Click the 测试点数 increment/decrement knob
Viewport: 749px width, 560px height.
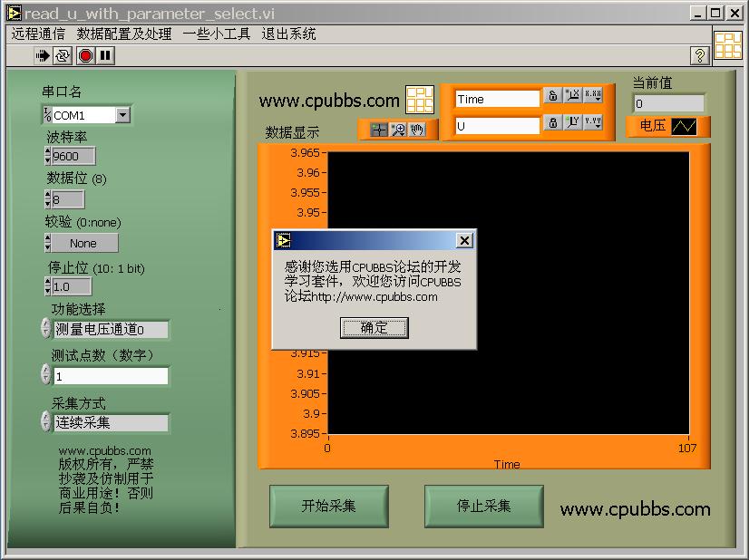(x=45, y=374)
